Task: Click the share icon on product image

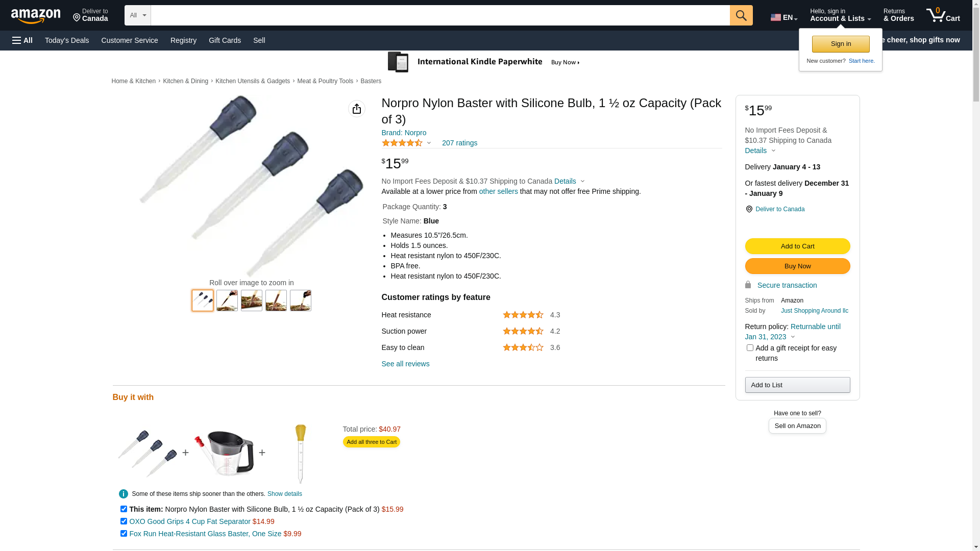Action: click(x=357, y=109)
